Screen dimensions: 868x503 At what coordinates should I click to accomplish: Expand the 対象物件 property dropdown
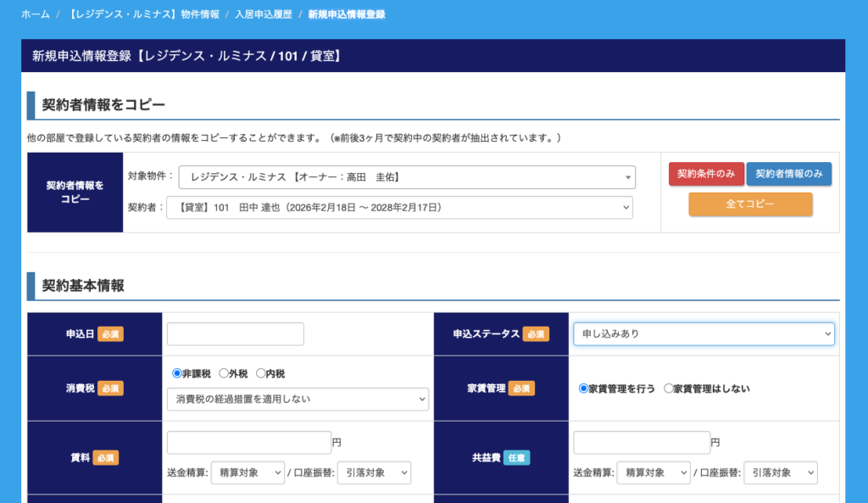click(407, 177)
